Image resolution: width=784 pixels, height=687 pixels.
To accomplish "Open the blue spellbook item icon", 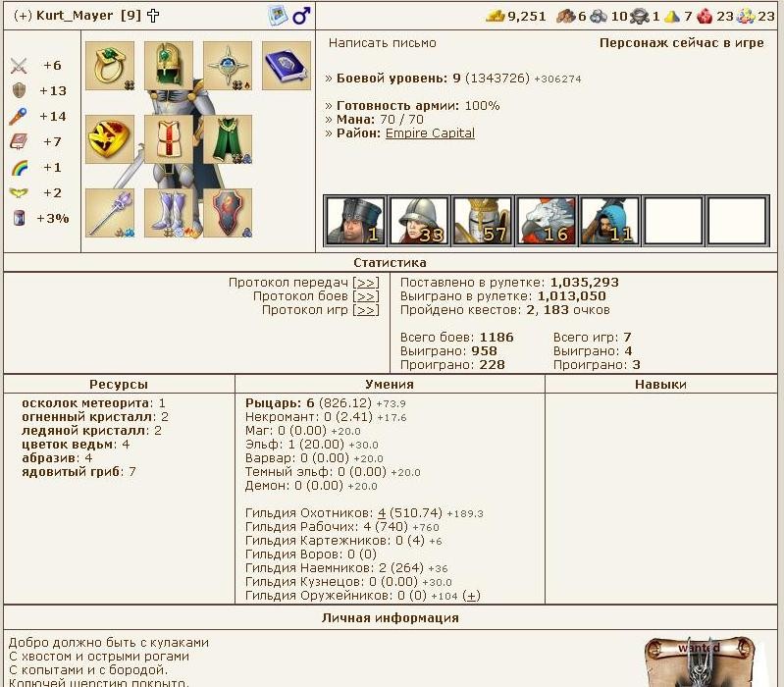I will click(x=287, y=66).
